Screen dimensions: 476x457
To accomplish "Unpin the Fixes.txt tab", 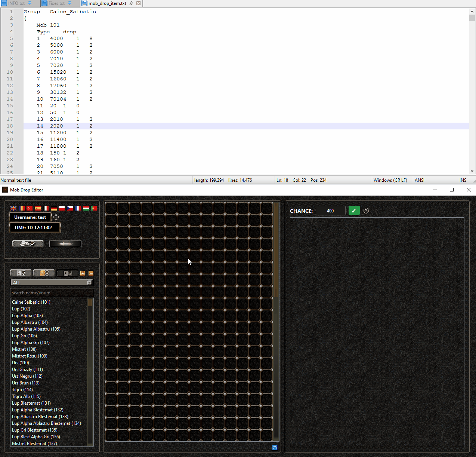I will pos(69,3).
